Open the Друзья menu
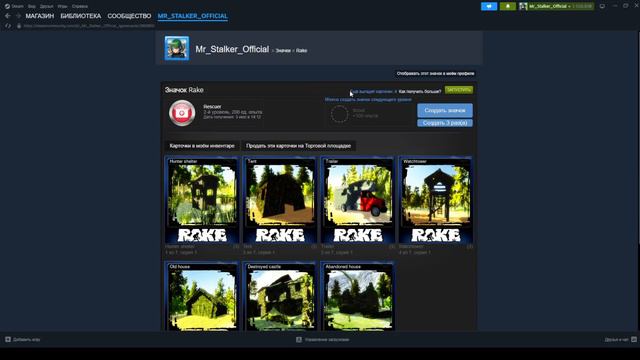Viewport: 640px width, 360px height. point(47,6)
